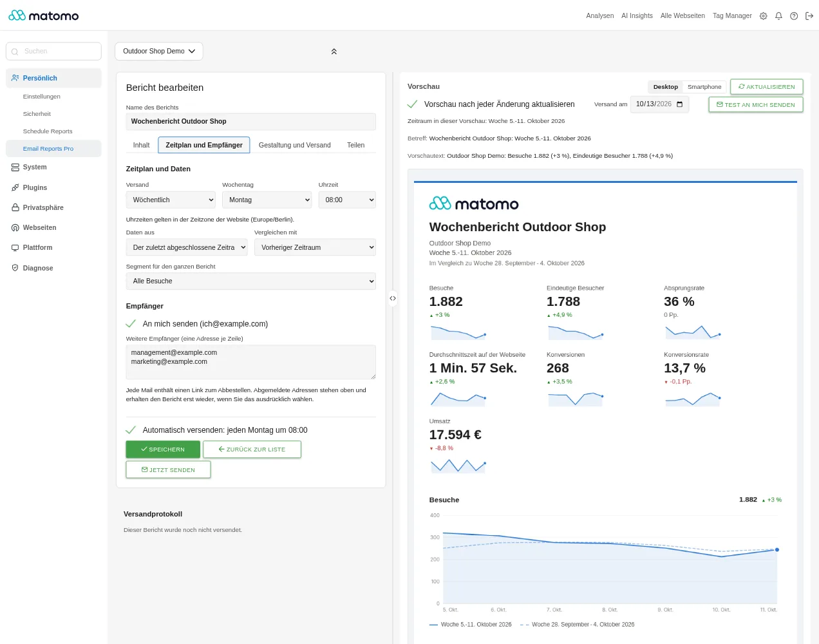The height and width of the screenshot is (644, 819).
Task: Open the Versand Wöchentlich dropdown
Action: click(171, 200)
